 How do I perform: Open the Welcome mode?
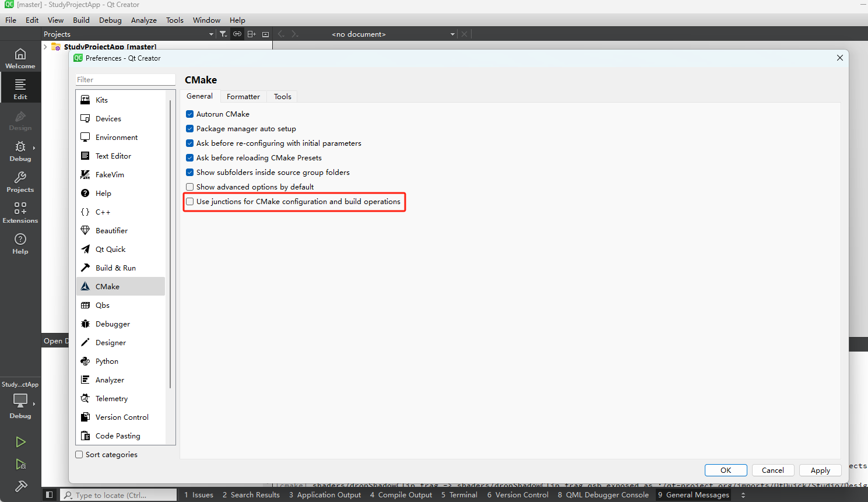pyautogui.click(x=20, y=58)
